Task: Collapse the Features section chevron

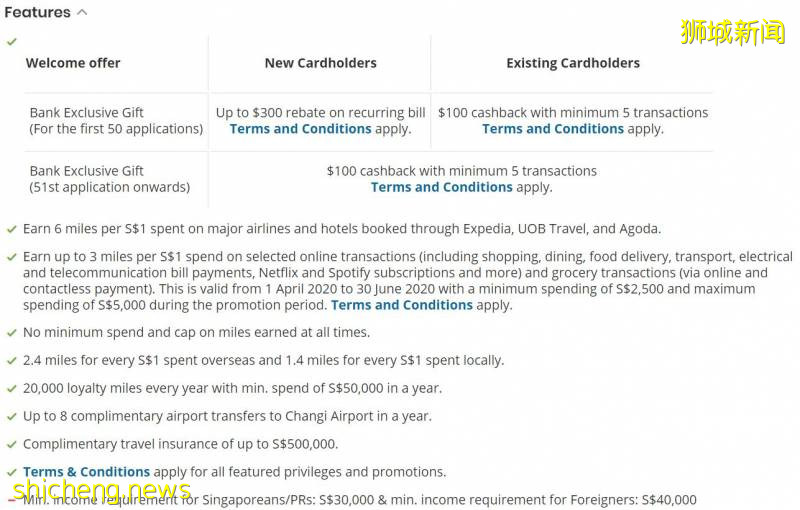Action: pos(82,13)
